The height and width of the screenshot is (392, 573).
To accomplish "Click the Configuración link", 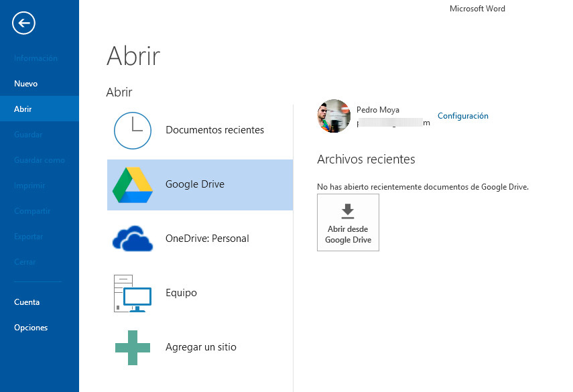I will [x=462, y=116].
